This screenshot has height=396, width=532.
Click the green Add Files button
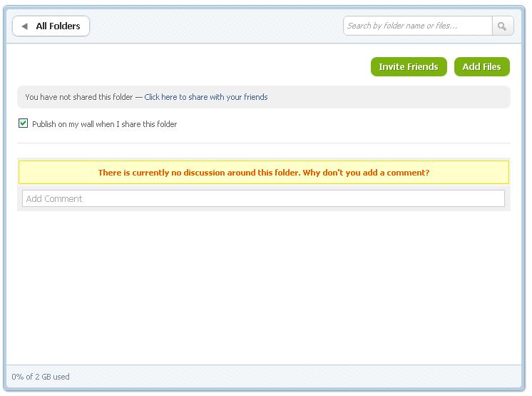coord(482,66)
